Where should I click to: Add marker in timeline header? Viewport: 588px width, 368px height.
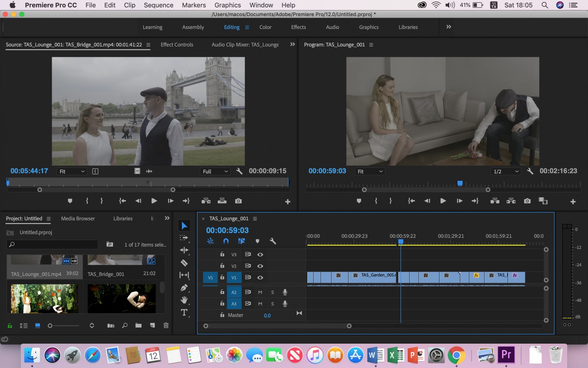coord(258,241)
